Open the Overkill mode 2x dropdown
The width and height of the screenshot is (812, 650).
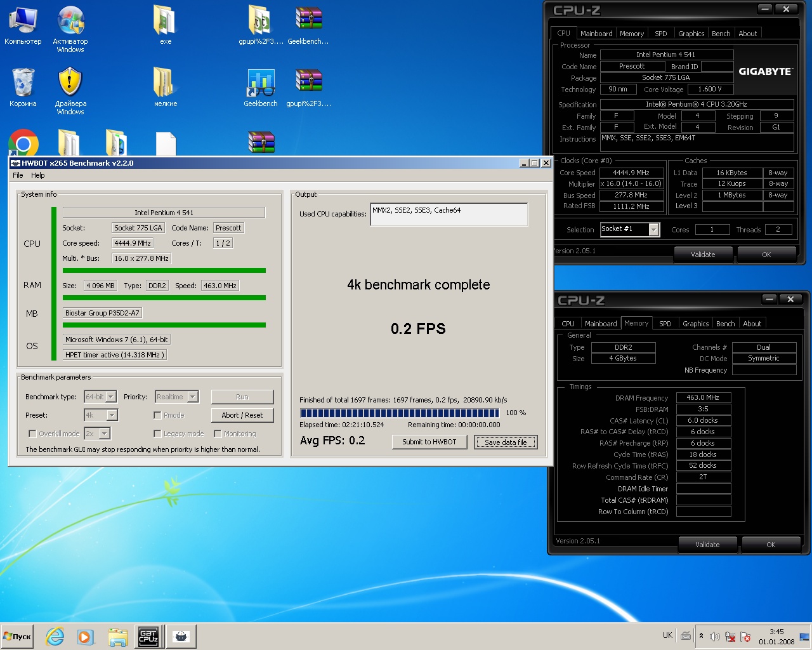pos(105,434)
